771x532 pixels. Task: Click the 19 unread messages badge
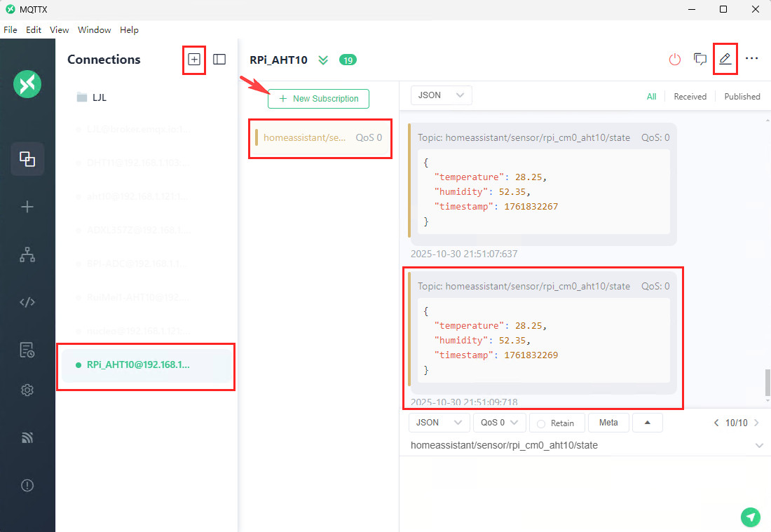[x=348, y=60]
